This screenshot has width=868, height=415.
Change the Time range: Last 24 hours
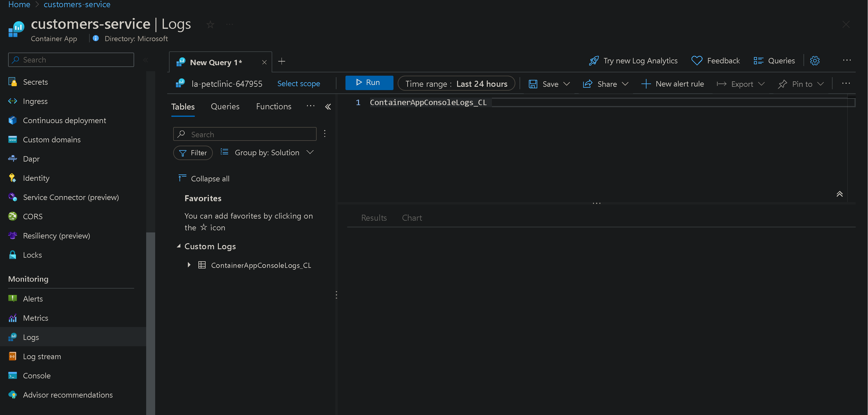456,83
